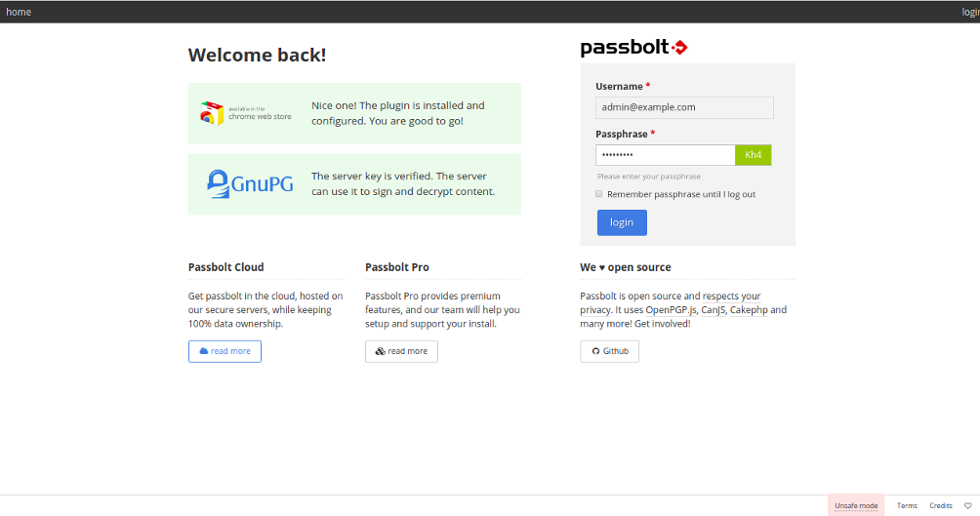Click the heart icon in the footer
The height and width of the screenshot is (516, 980).
967,506
